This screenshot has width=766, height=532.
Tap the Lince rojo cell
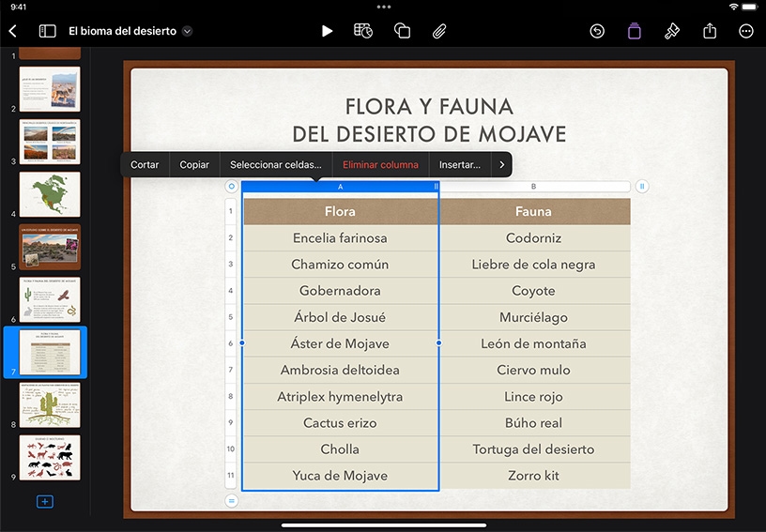pos(534,396)
